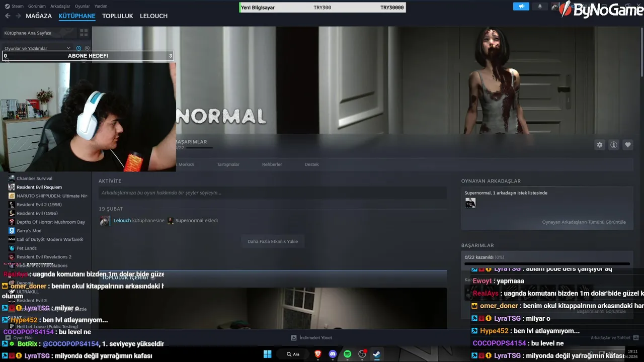
Task: Open the Arkadaşlar menu
Action: tap(60, 7)
